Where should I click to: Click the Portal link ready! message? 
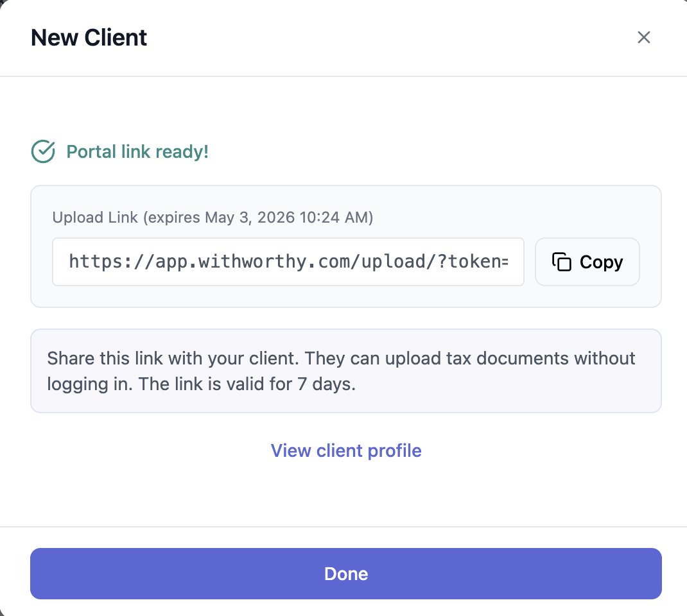137,151
